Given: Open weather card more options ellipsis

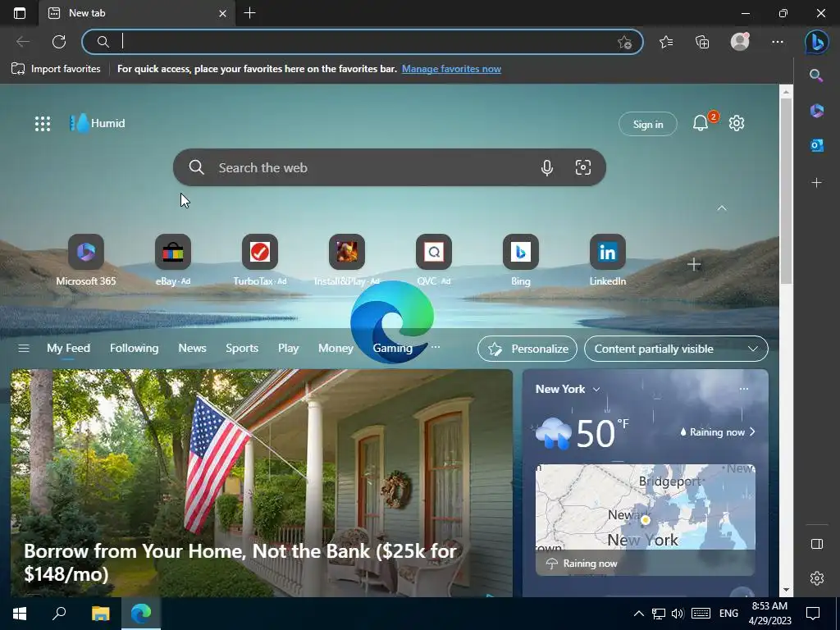Looking at the screenshot, I should pos(743,389).
